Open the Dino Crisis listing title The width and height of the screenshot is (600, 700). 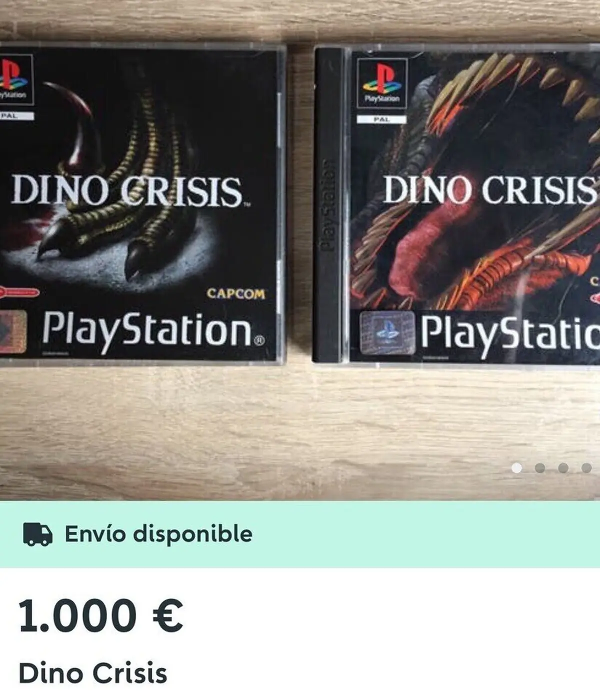pyautogui.click(x=93, y=673)
